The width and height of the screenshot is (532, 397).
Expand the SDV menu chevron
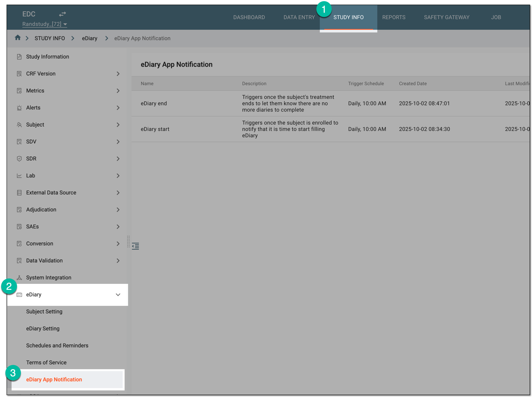click(x=118, y=142)
